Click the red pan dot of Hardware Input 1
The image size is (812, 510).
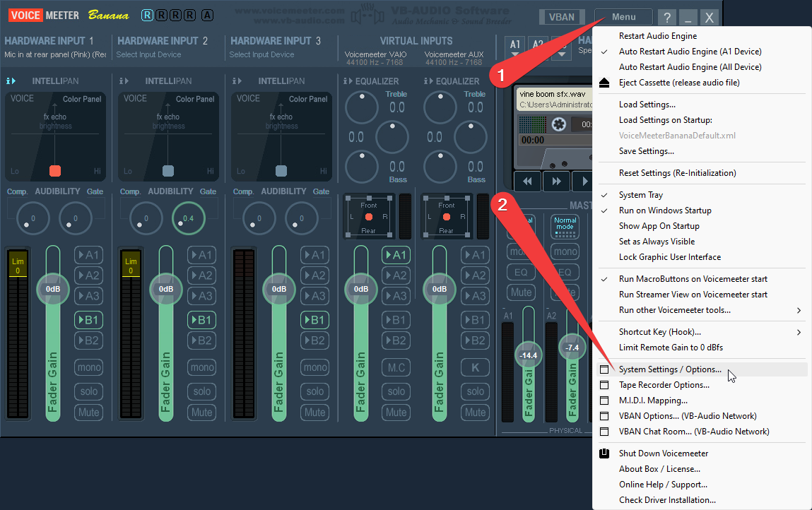pos(55,171)
